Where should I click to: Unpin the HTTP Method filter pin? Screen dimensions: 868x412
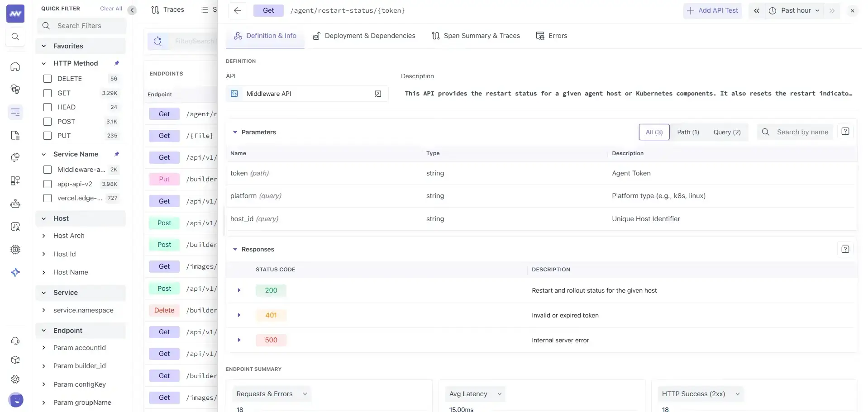tap(117, 63)
